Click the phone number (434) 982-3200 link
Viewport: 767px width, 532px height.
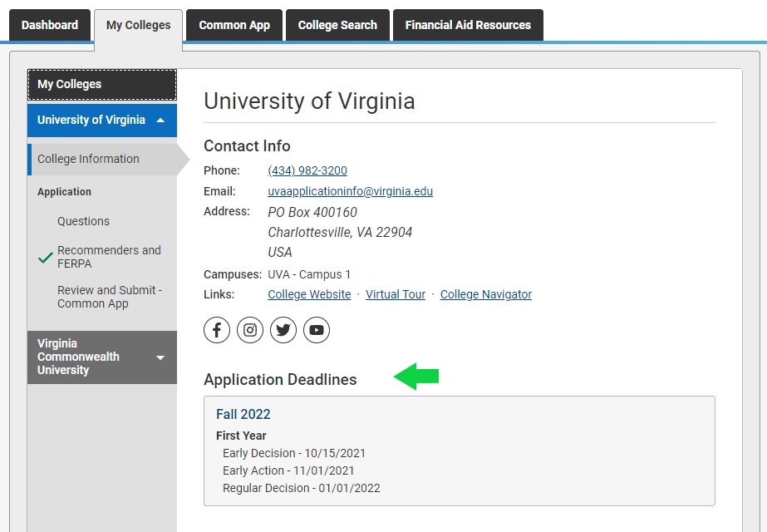pos(307,170)
